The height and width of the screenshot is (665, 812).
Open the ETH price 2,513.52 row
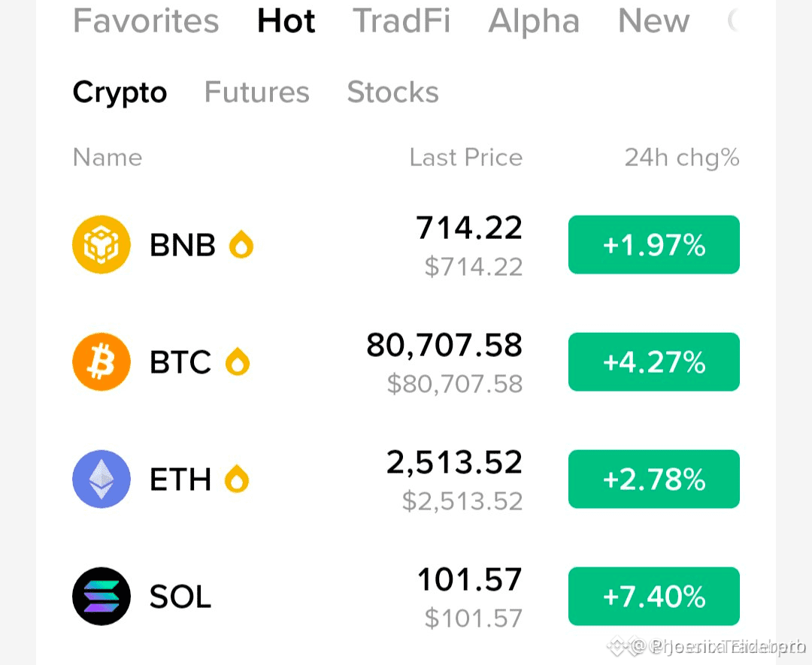point(406,479)
